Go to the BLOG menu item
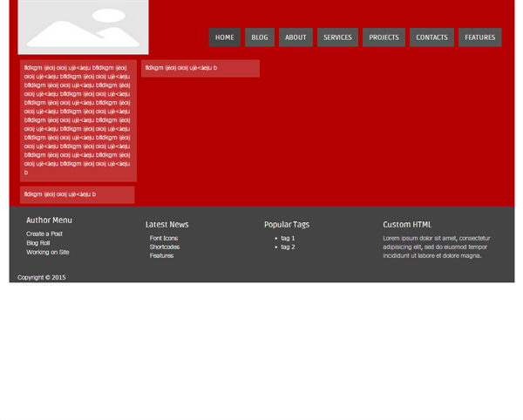The image size is (523, 420). point(260,37)
